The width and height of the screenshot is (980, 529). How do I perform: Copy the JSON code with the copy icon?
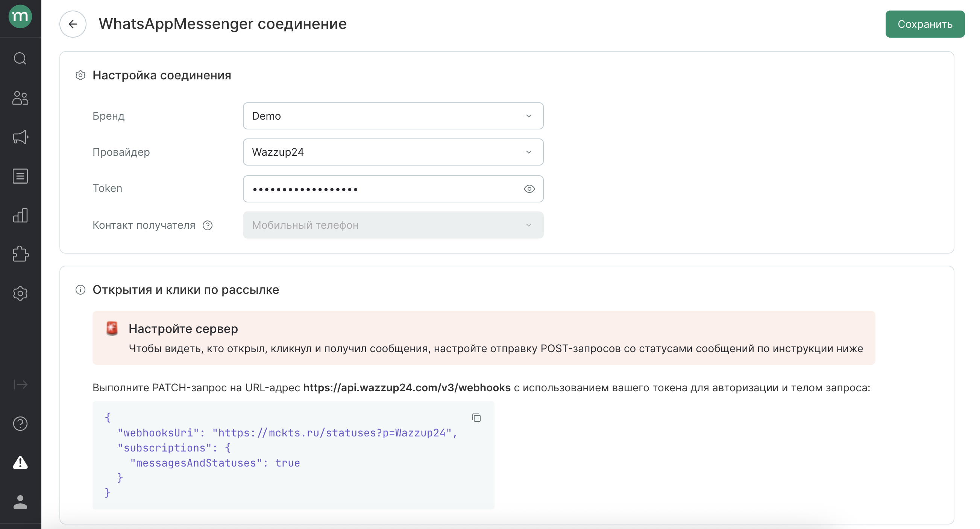click(476, 418)
